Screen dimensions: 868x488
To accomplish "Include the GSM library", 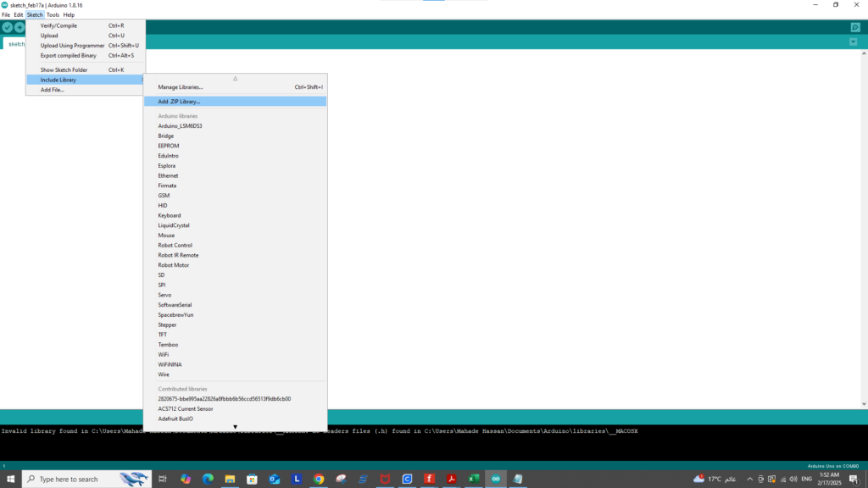I will [236, 196].
